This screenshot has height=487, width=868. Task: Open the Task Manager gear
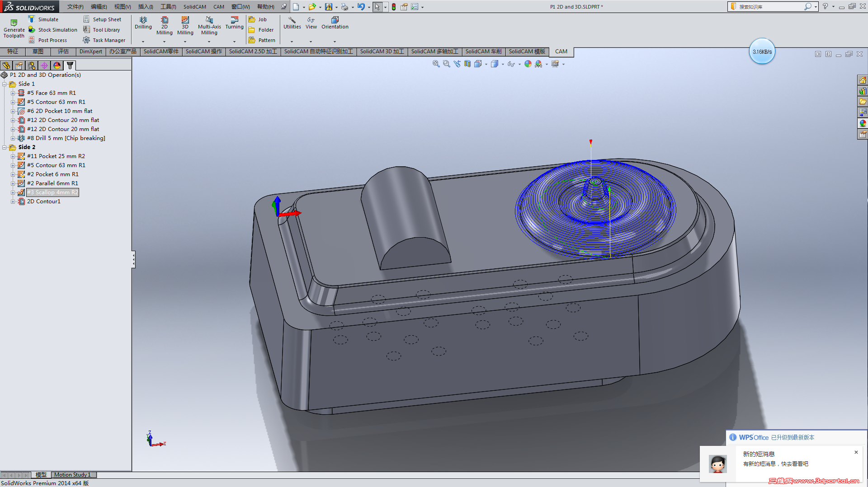pos(86,40)
